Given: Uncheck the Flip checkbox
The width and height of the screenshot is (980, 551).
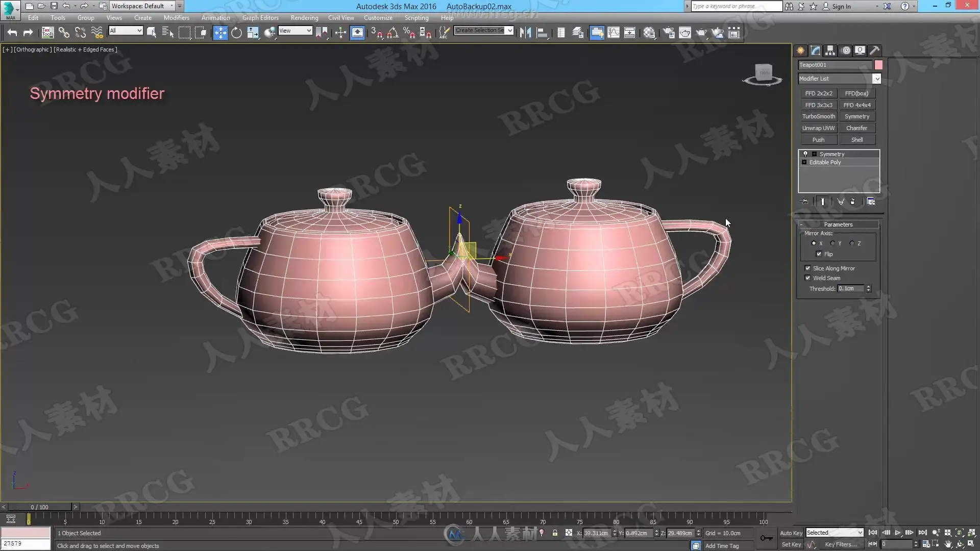Looking at the screenshot, I should (819, 254).
